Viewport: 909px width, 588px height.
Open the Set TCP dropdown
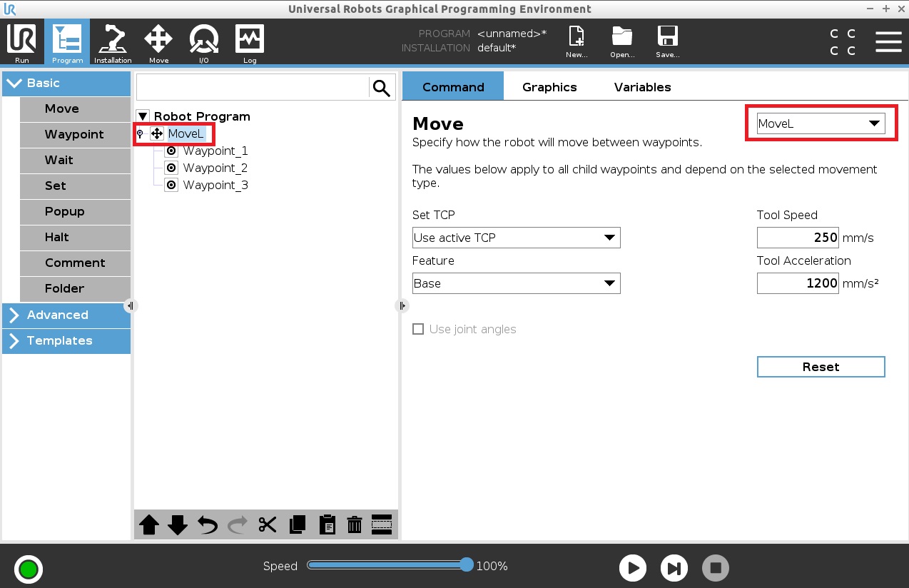[517, 238]
